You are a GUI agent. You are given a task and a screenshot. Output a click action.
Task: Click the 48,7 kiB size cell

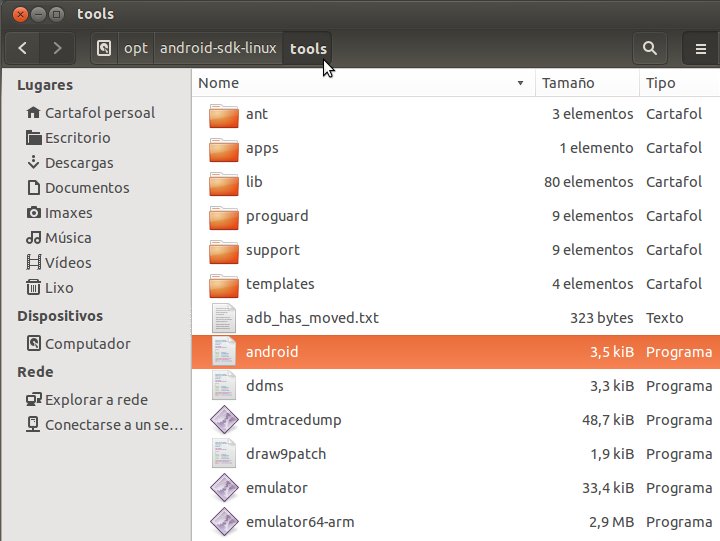(608, 420)
